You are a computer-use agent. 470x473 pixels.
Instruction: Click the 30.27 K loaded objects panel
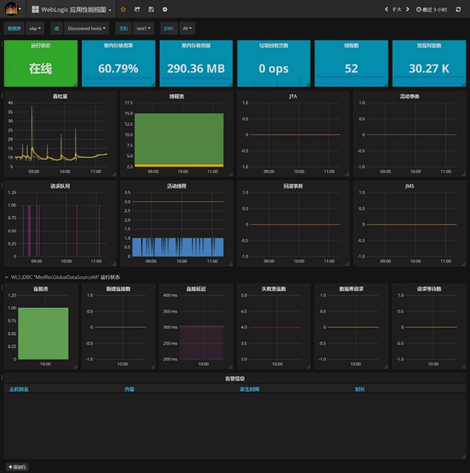click(429, 63)
